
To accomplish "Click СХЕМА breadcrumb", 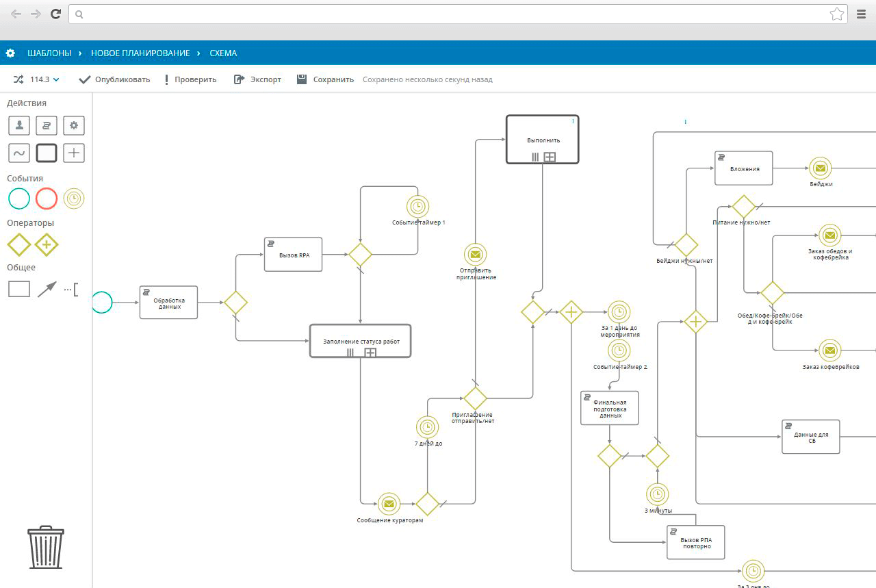I will pos(223,53).
